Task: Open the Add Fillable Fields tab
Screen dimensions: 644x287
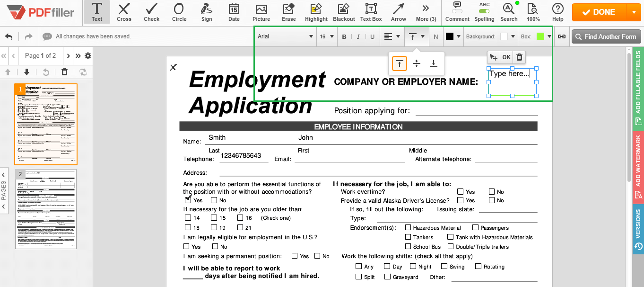Action: [638, 89]
